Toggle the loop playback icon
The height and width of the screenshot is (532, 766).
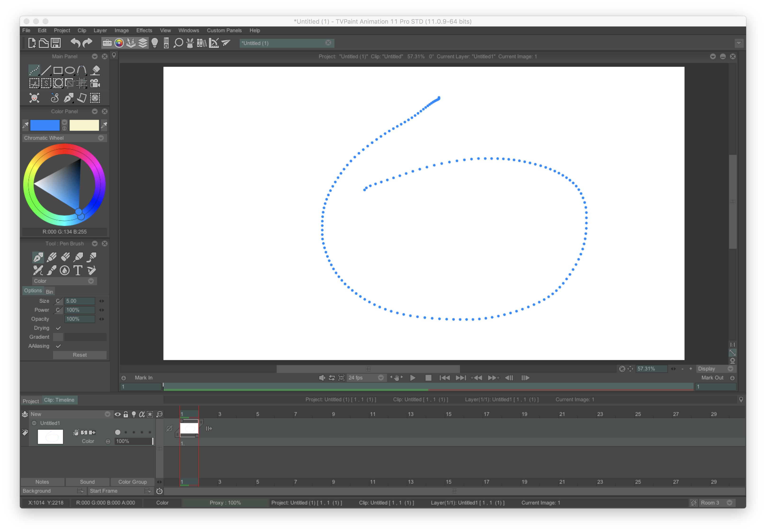tap(332, 378)
